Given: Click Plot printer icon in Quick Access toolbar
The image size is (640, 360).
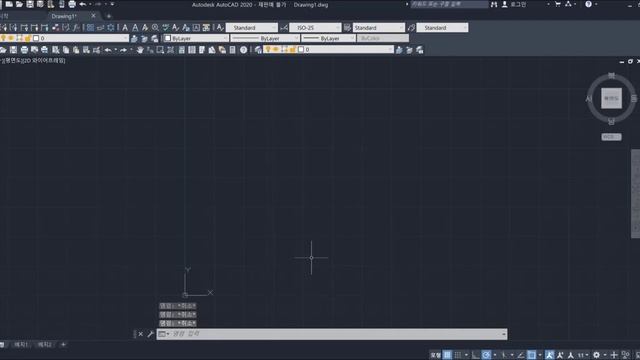Looking at the screenshot, I should [x=72, y=4].
